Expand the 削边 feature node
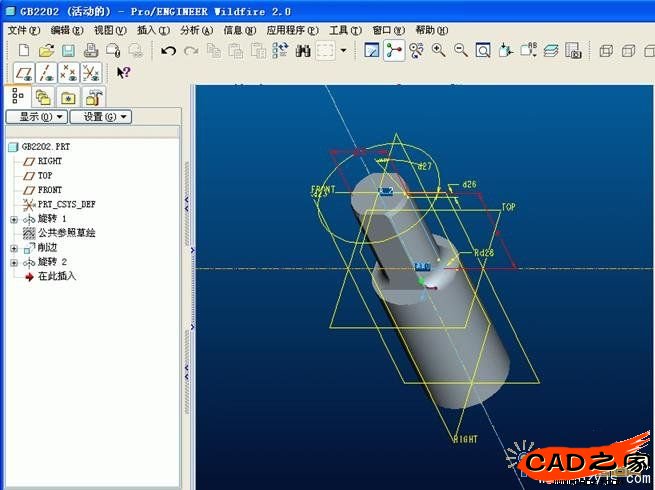 pos(13,248)
